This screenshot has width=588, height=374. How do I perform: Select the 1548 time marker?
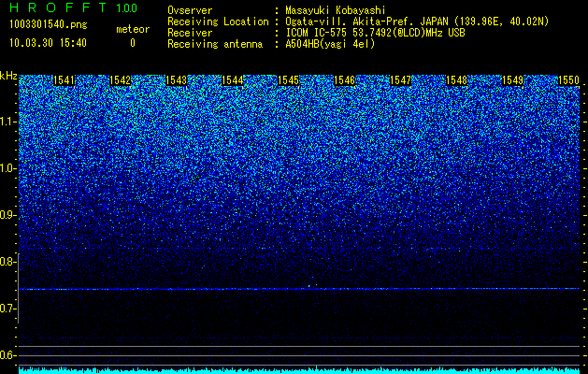[x=457, y=80]
